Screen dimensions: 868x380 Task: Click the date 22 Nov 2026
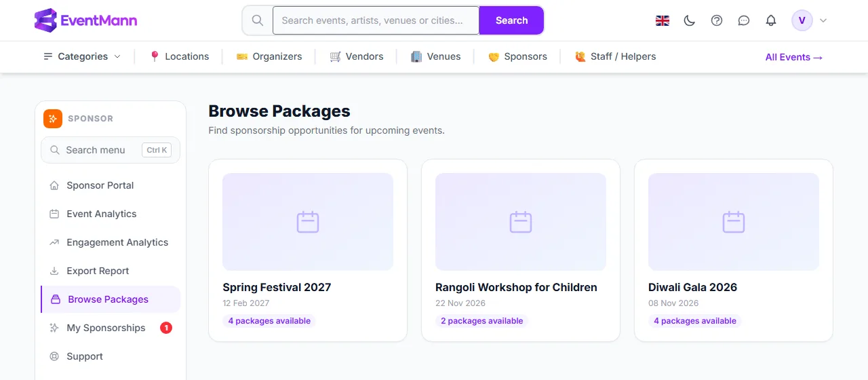click(x=460, y=303)
